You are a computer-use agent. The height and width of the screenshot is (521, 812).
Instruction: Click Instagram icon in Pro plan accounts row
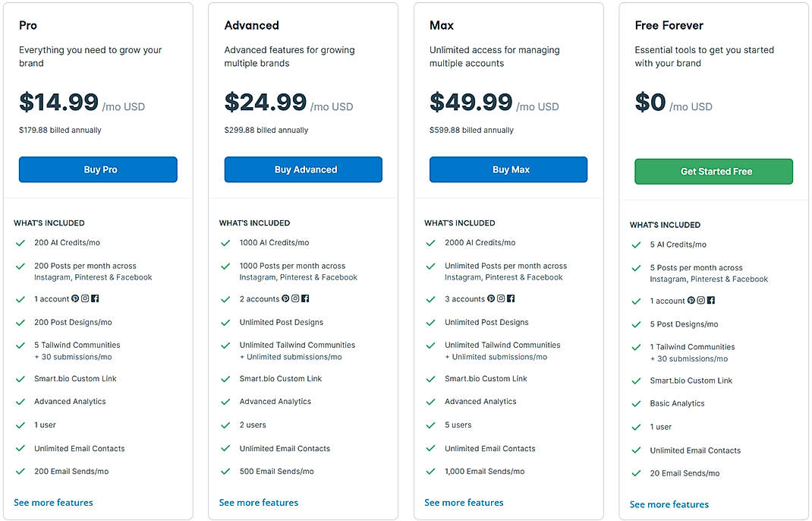coord(85,299)
